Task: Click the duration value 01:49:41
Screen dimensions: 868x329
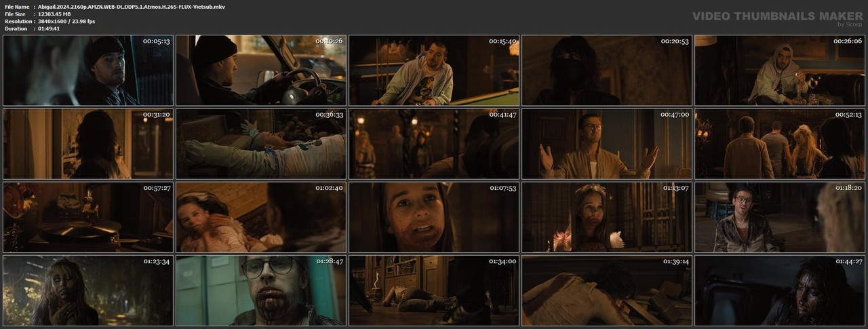Action: click(49, 28)
